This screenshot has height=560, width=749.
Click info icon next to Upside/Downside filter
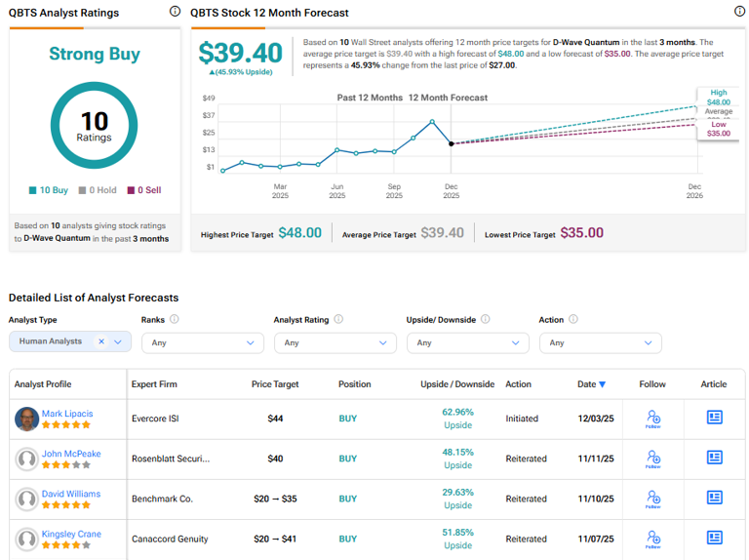coord(485,319)
